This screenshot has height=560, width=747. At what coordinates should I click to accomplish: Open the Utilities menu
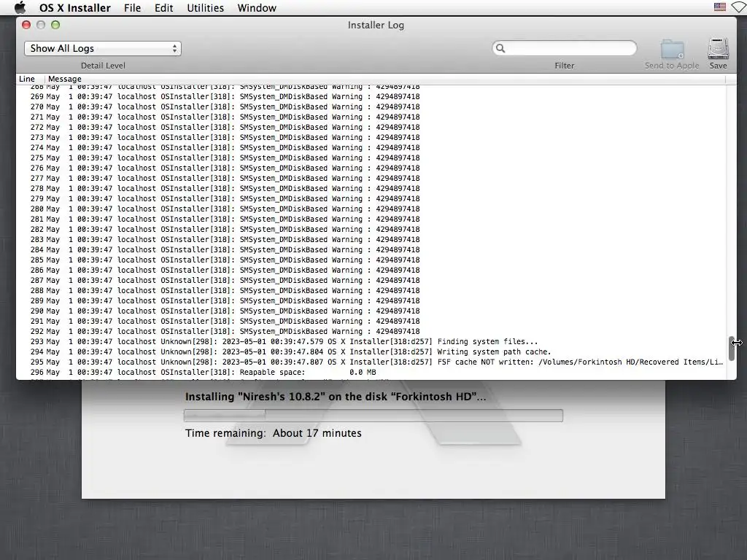click(205, 8)
